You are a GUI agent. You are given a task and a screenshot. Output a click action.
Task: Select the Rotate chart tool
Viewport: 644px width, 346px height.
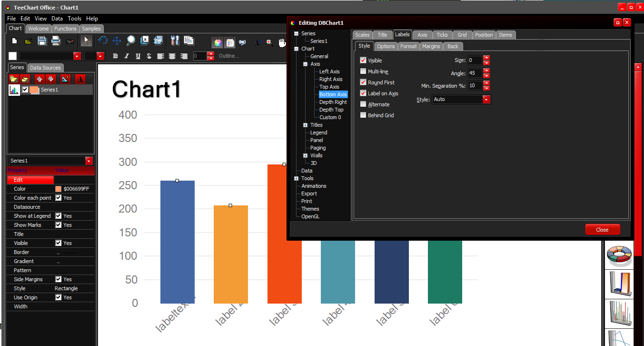103,41
